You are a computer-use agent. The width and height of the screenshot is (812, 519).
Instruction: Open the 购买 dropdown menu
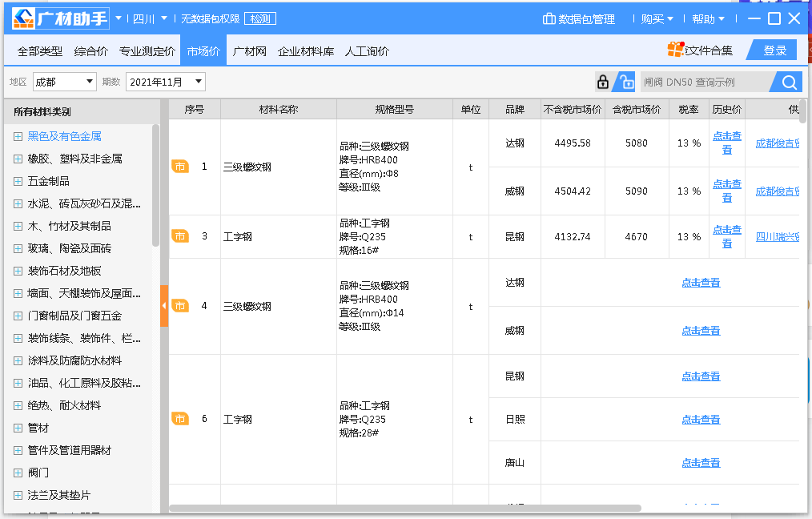point(657,19)
